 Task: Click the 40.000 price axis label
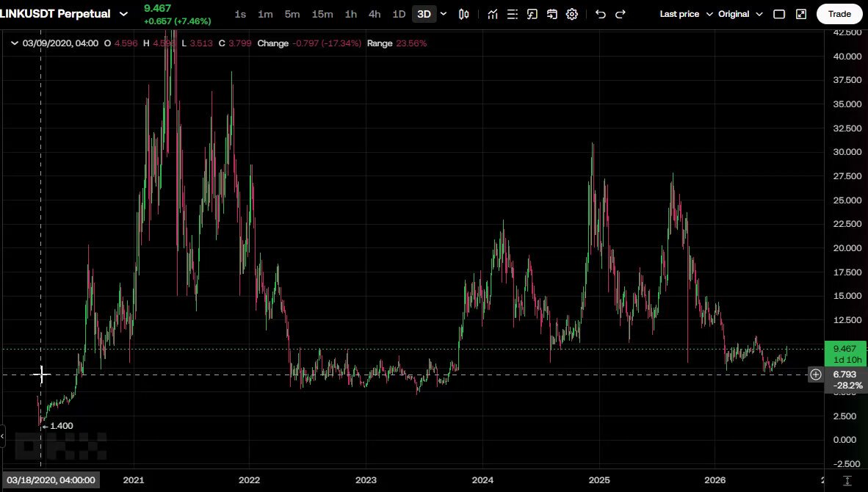coord(847,56)
